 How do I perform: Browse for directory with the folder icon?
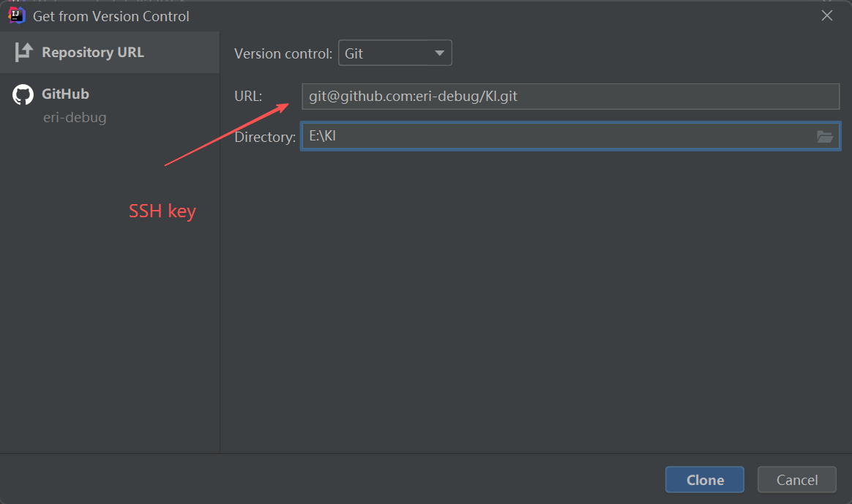point(824,136)
